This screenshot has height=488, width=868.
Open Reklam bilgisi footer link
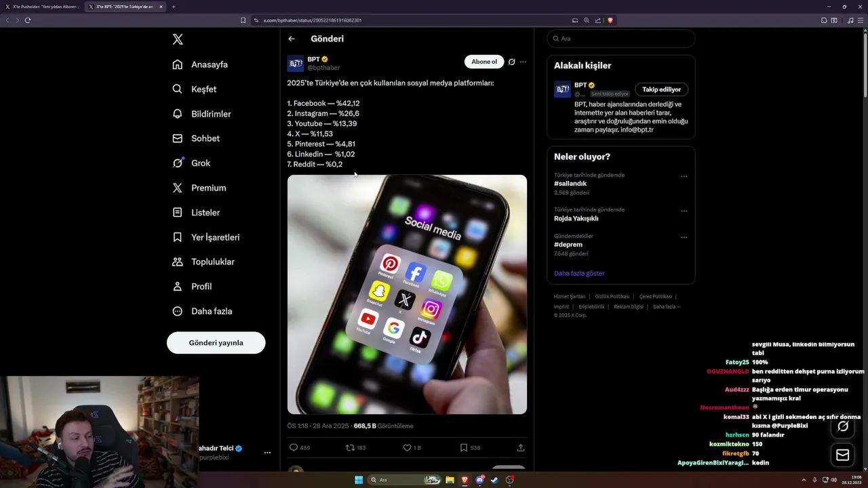click(x=629, y=306)
